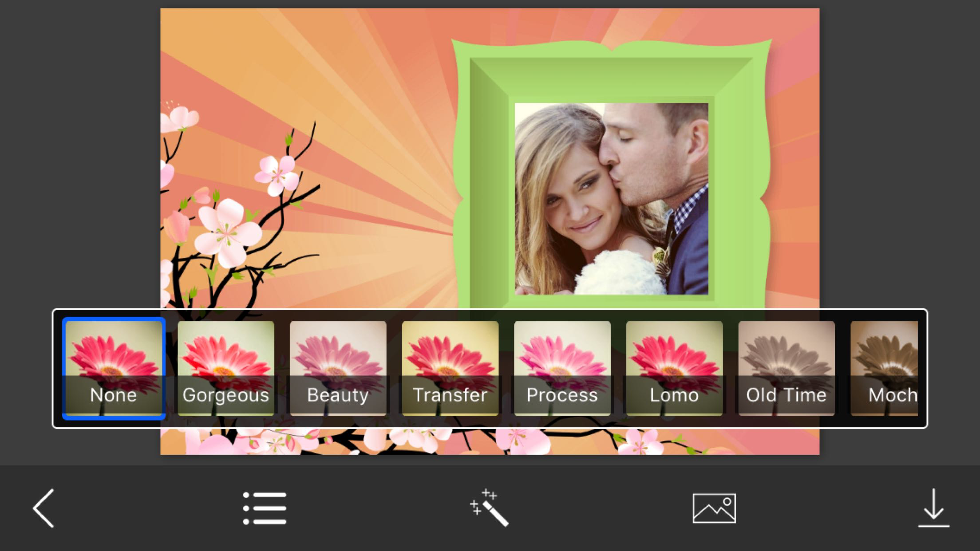Choose the Process filter
This screenshot has height=551, width=980.
[562, 368]
